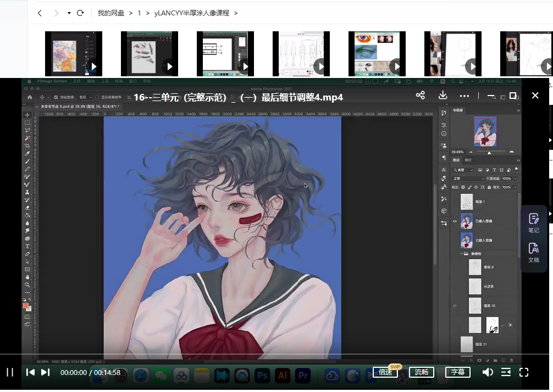Image resolution: width=553 pixels, height=392 pixels.
Task: Toggle the 自动选择 auto-select checkbox
Action: click(x=56, y=97)
